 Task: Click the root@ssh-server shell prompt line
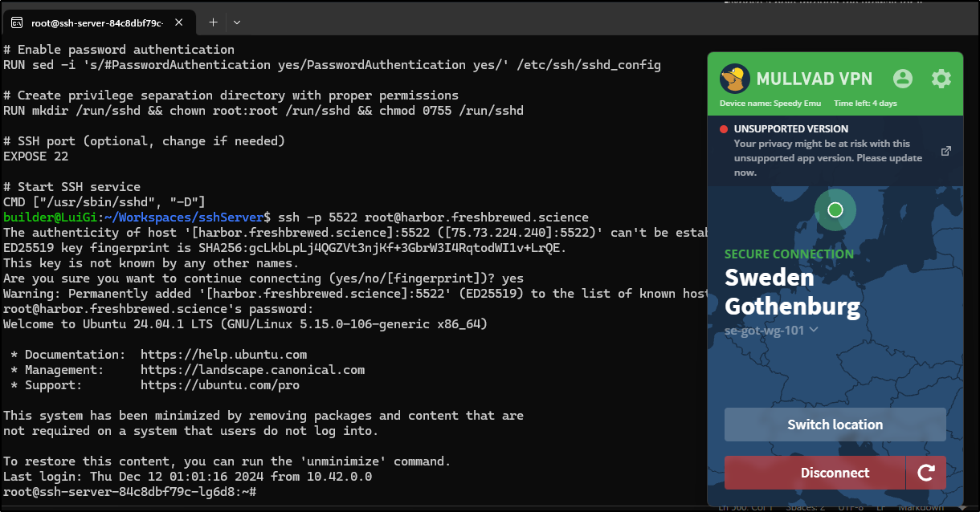pos(129,492)
